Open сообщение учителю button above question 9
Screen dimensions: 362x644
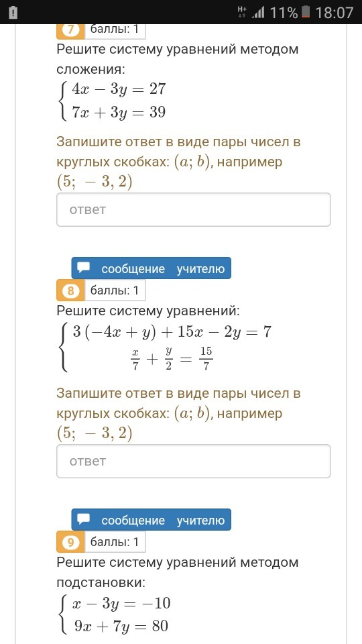coord(151,520)
